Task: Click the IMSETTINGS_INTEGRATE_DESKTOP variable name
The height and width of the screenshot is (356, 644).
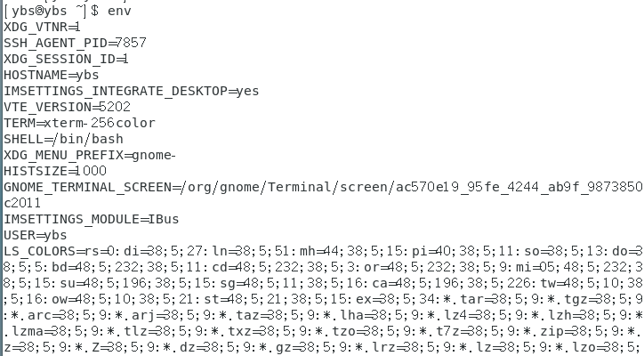Action: [116, 91]
